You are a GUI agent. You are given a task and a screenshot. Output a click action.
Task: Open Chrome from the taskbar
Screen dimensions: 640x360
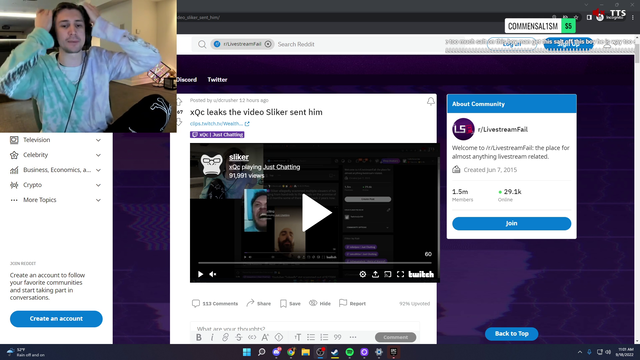click(291, 352)
